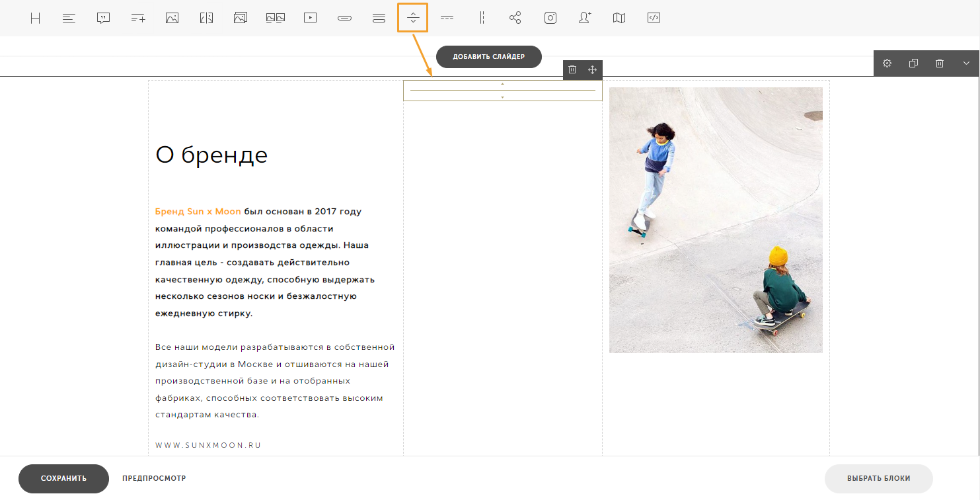
Task: Insert a heading element from toolbar
Action: (36, 19)
